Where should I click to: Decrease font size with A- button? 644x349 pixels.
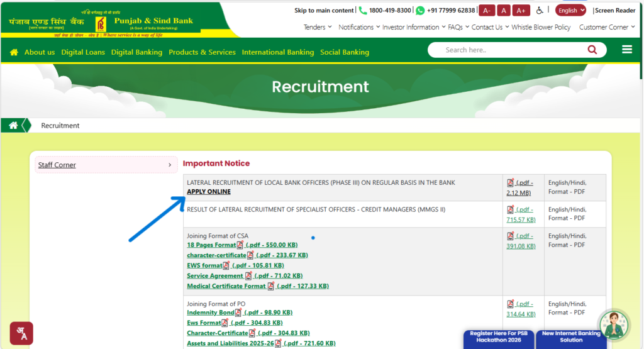pos(487,11)
